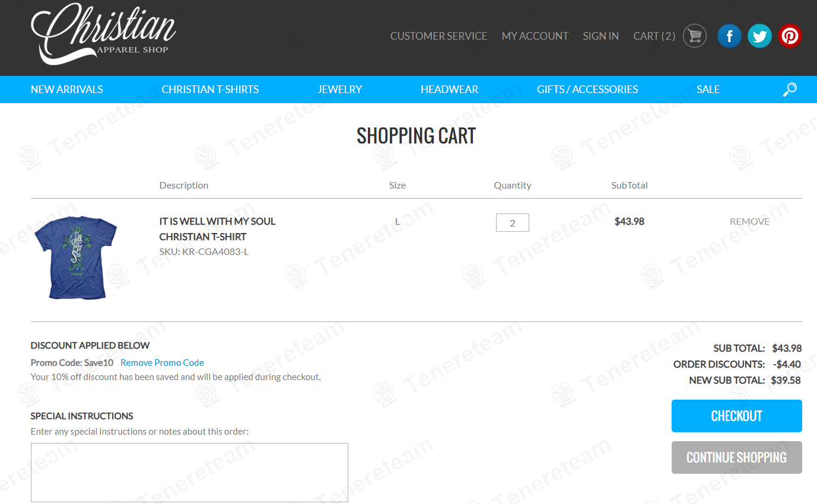Select the SKU: KR-CGA4083-L text
This screenshot has height=504, width=817.
(x=204, y=252)
